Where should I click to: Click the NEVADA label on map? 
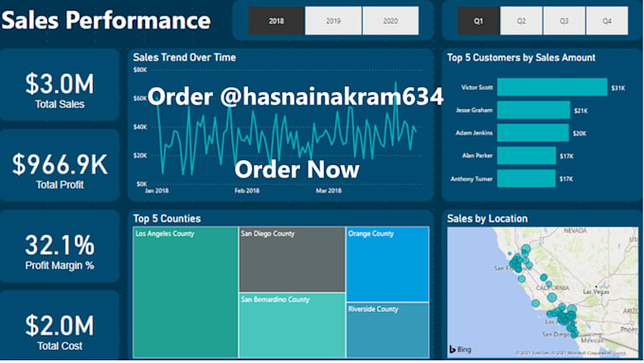point(575,230)
